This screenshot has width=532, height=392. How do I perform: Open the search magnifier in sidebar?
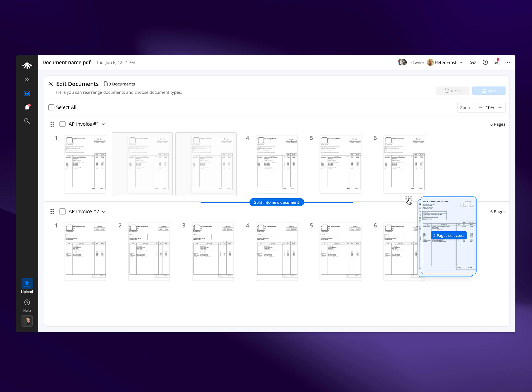27,121
